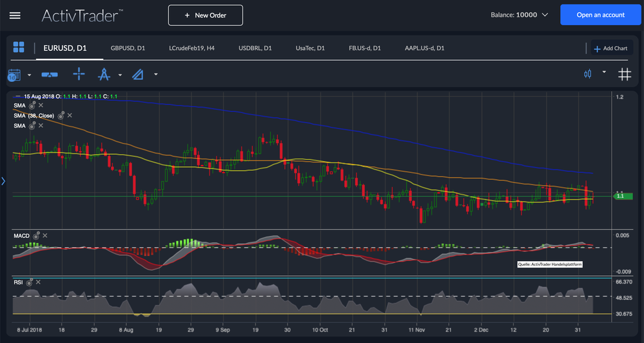Viewport: 644px width, 343px height.
Task: Select the compass drawing tool
Action: 104,74
